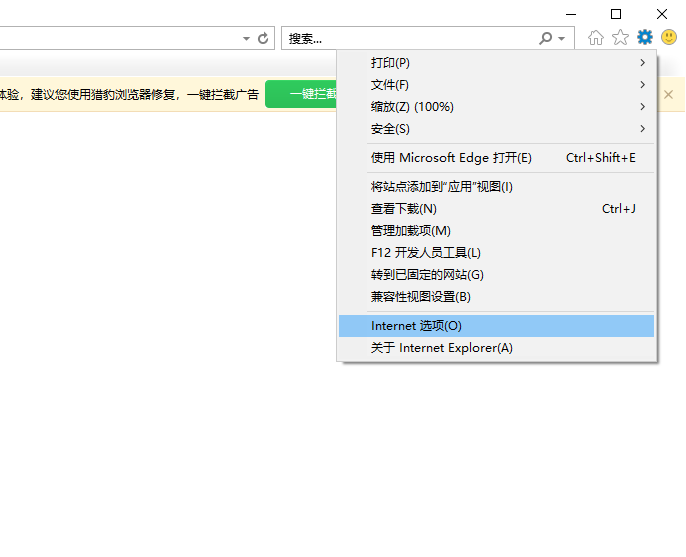Open the 缩放(Z) (100%) submenu
The width and height of the screenshot is (686, 557).
497,107
